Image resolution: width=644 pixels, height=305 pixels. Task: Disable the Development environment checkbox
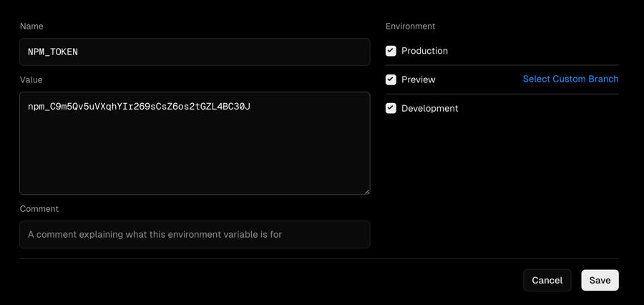click(391, 108)
